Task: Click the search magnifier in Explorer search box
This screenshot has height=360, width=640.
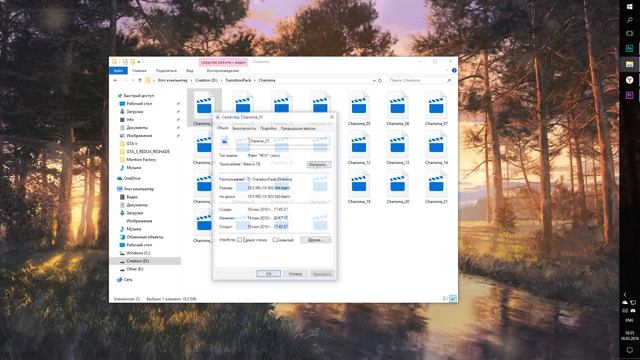Action: click(449, 80)
